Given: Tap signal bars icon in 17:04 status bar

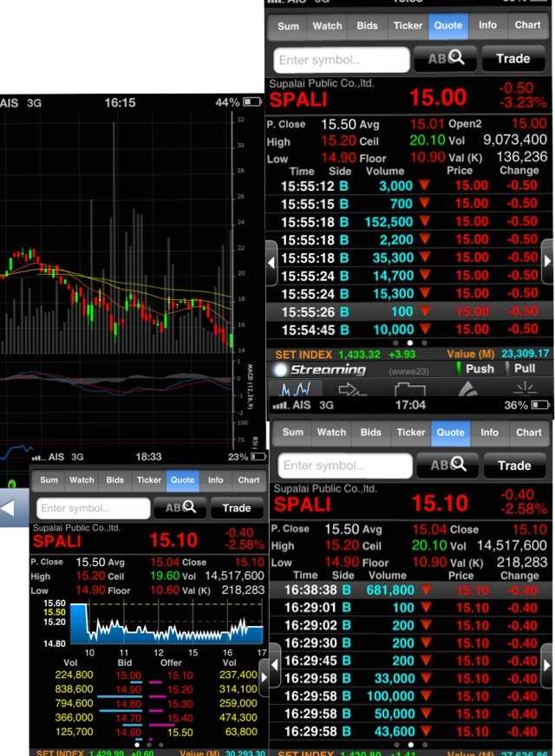Looking at the screenshot, I should [x=281, y=406].
